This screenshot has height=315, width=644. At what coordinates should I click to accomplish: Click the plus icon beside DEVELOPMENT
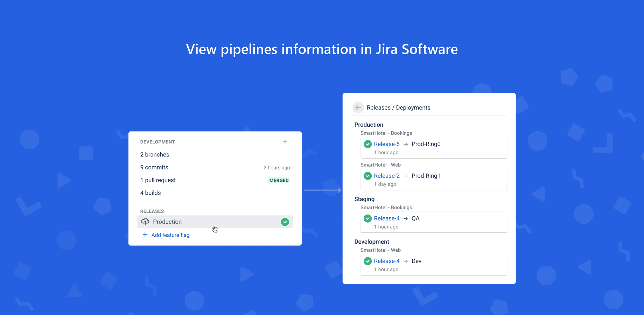tap(285, 142)
